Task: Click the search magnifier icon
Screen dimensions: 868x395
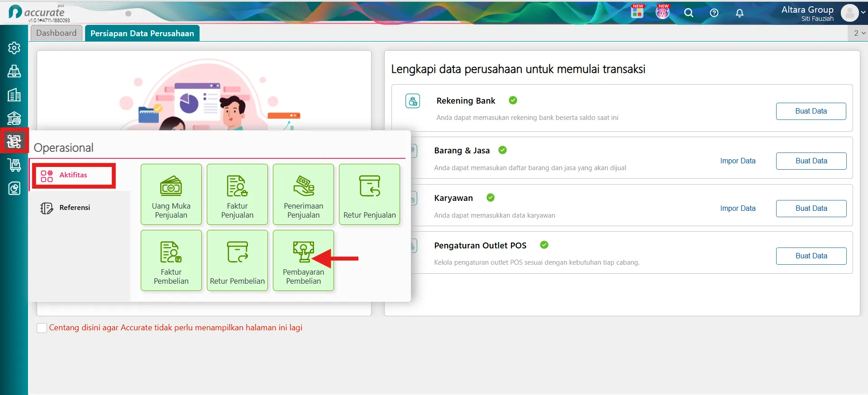Action: click(689, 13)
